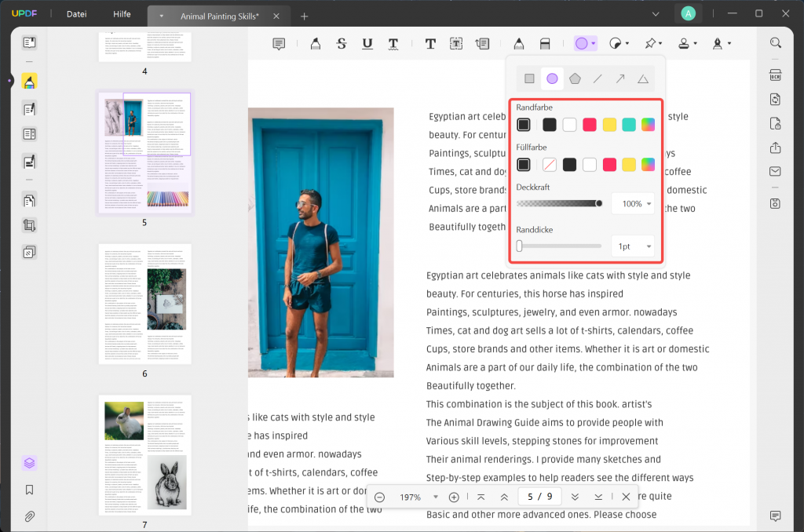
Task: Show the attachments paperclip panel
Action: (29, 516)
